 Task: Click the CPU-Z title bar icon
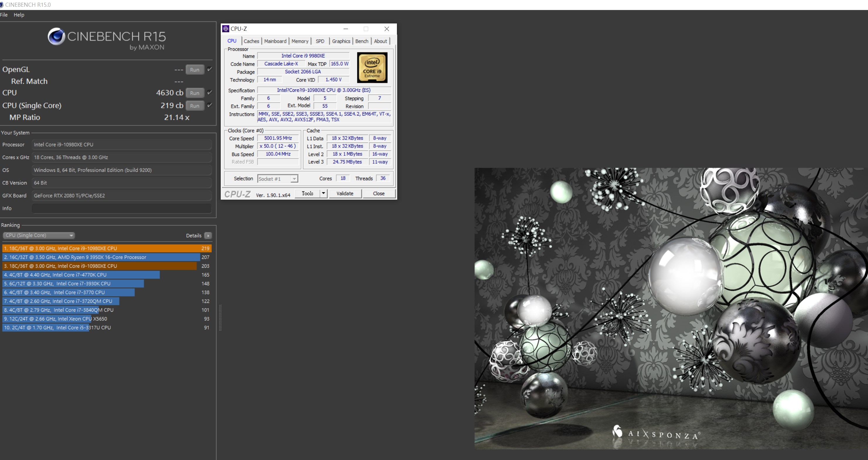point(226,29)
